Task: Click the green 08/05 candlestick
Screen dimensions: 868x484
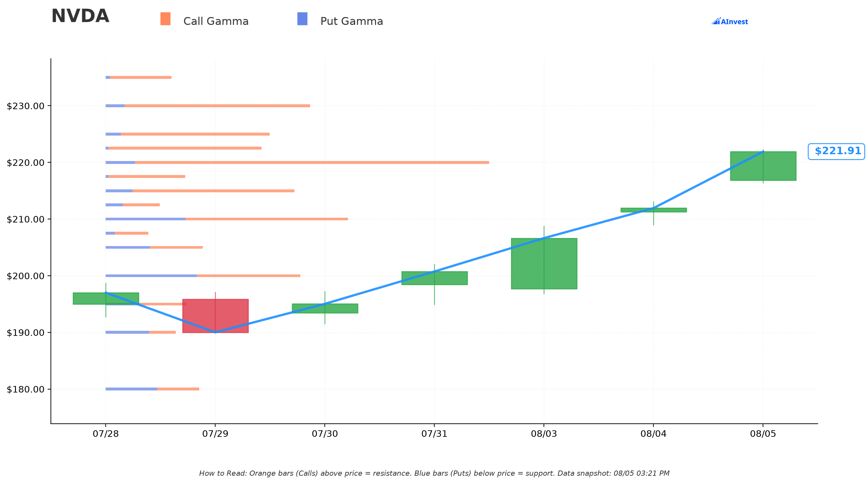Action: click(763, 166)
